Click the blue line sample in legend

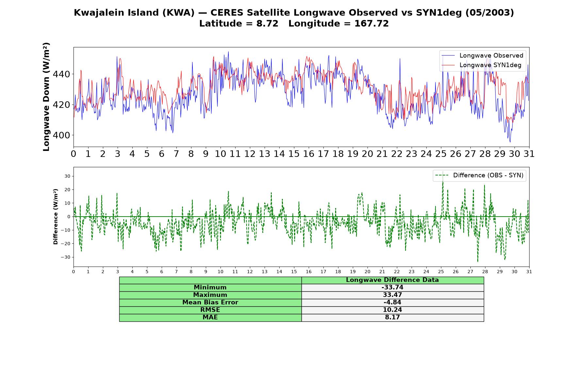coord(448,56)
